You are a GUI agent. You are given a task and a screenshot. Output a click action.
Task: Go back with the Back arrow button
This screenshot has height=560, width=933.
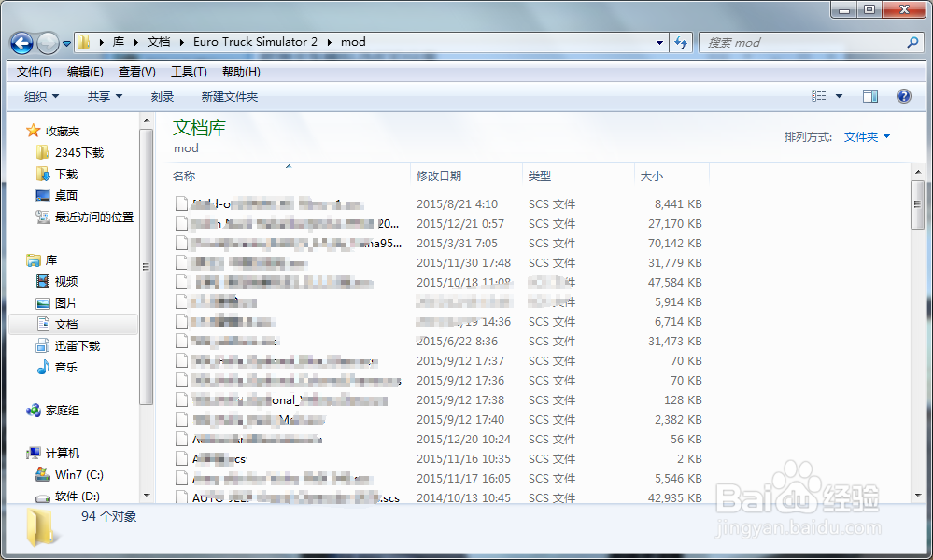click(x=22, y=43)
